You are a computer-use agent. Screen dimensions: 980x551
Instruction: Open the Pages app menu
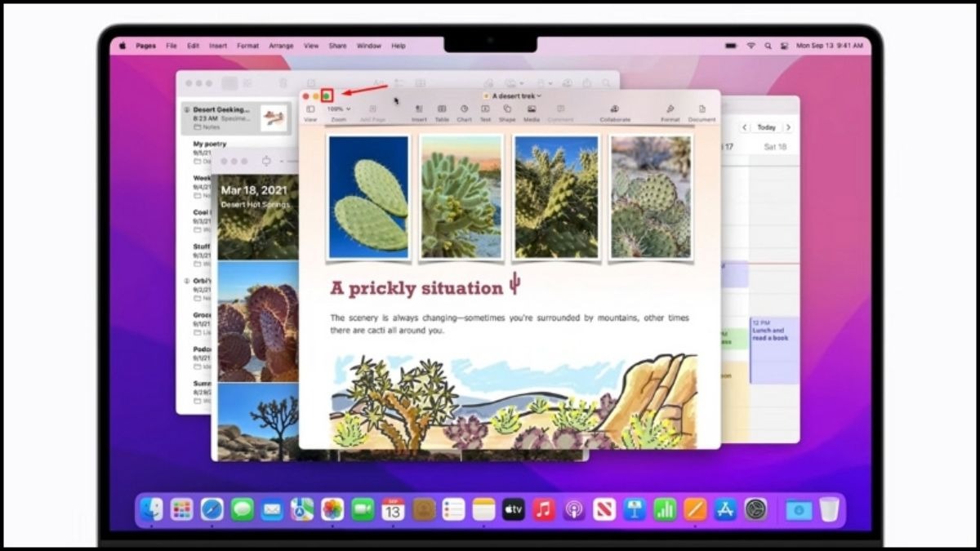tap(146, 46)
